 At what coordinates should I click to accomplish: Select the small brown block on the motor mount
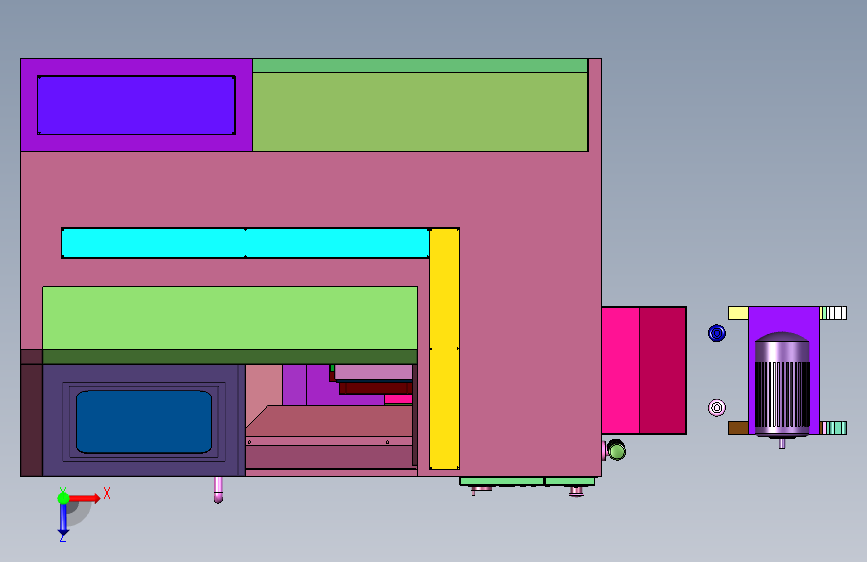tap(738, 428)
